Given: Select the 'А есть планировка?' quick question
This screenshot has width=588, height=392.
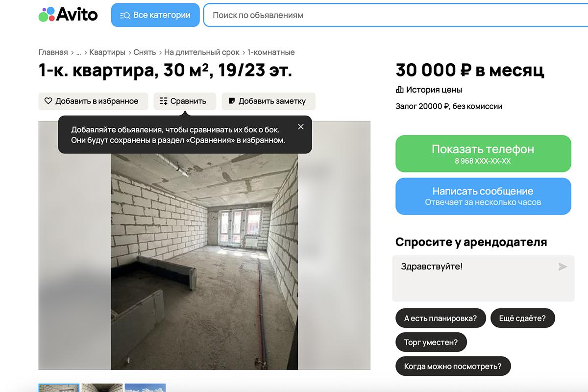Looking at the screenshot, I should [441, 318].
